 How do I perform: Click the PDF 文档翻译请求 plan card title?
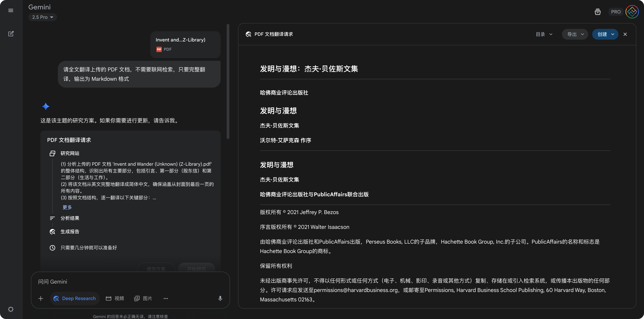point(69,140)
